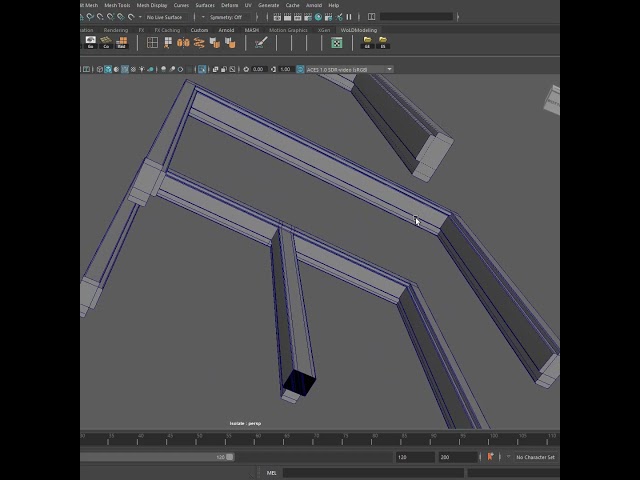Click the magnet snap icon beside No Live Surface

pos(131,17)
